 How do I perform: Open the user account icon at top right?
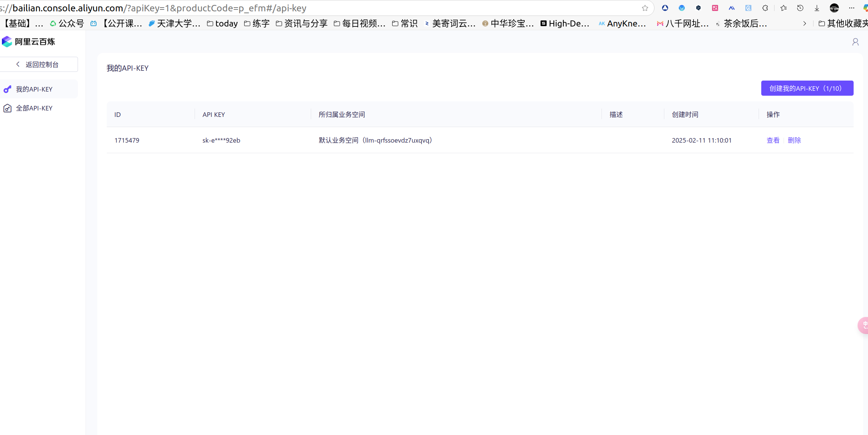[856, 42]
